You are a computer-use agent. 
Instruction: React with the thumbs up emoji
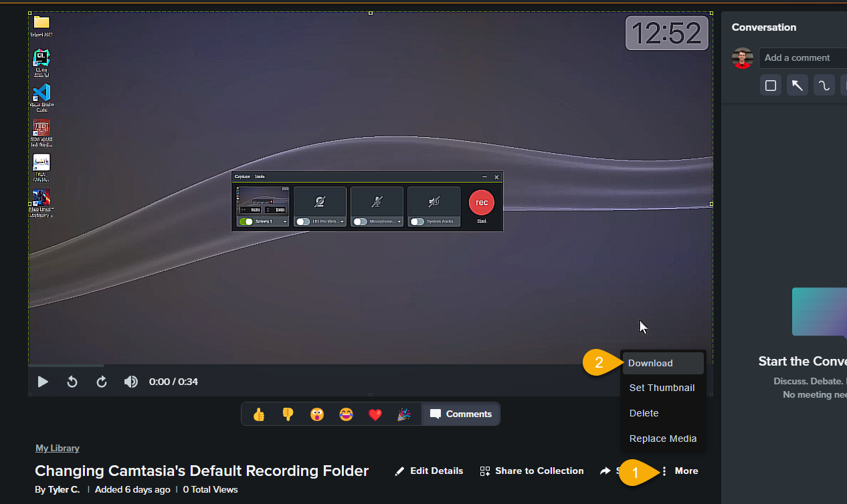click(x=259, y=414)
